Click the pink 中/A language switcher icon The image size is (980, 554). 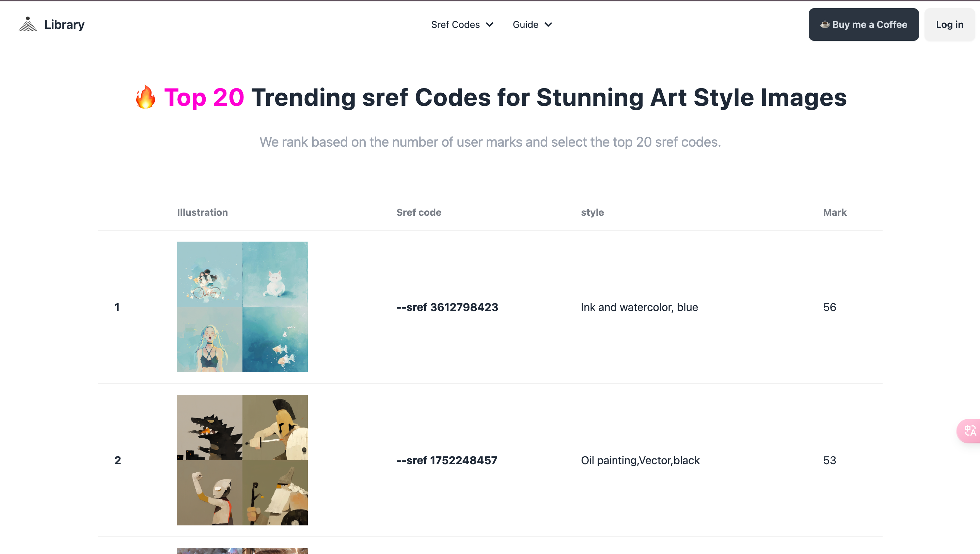(x=970, y=431)
